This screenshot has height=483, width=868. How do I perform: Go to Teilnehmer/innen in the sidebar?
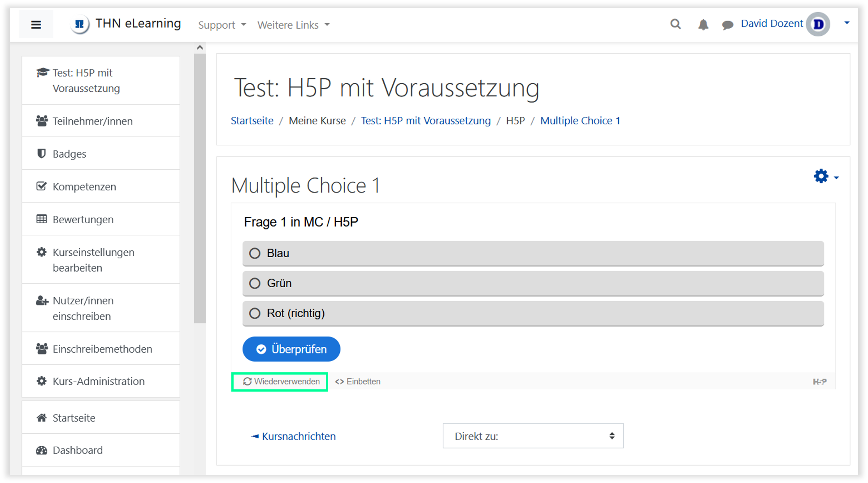[x=92, y=121]
